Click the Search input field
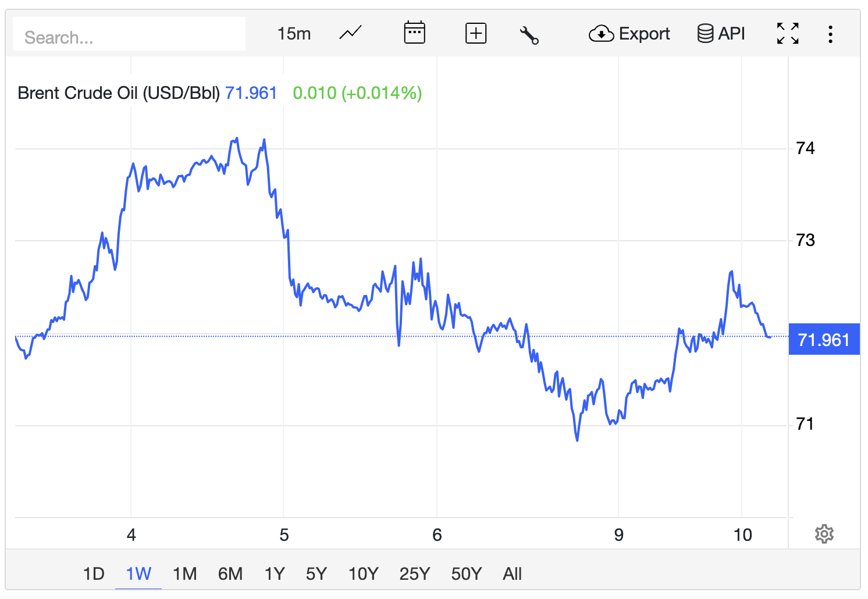Image resolution: width=868 pixels, height=599 pixels. (x=129, y=34)
